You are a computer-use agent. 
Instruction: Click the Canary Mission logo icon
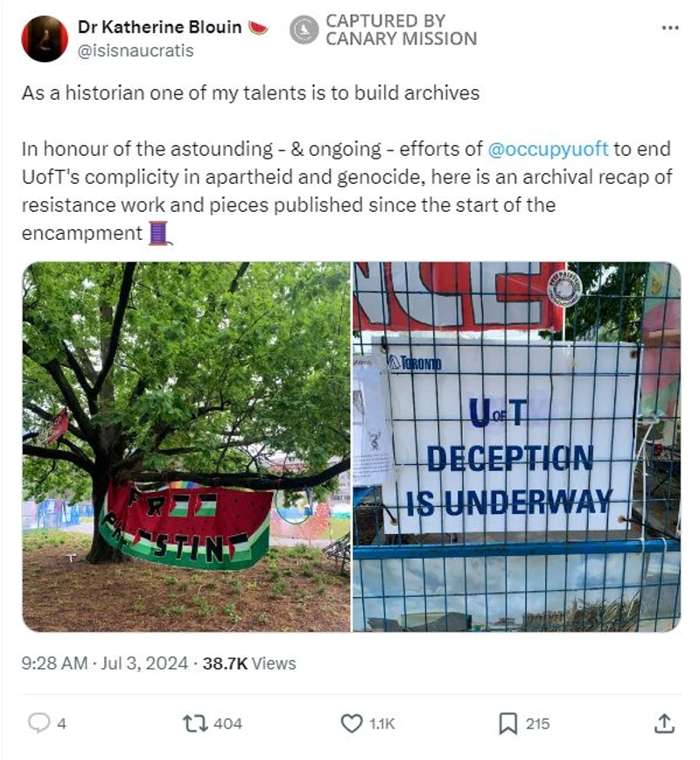pyautogui.click(x=304, y=30)
